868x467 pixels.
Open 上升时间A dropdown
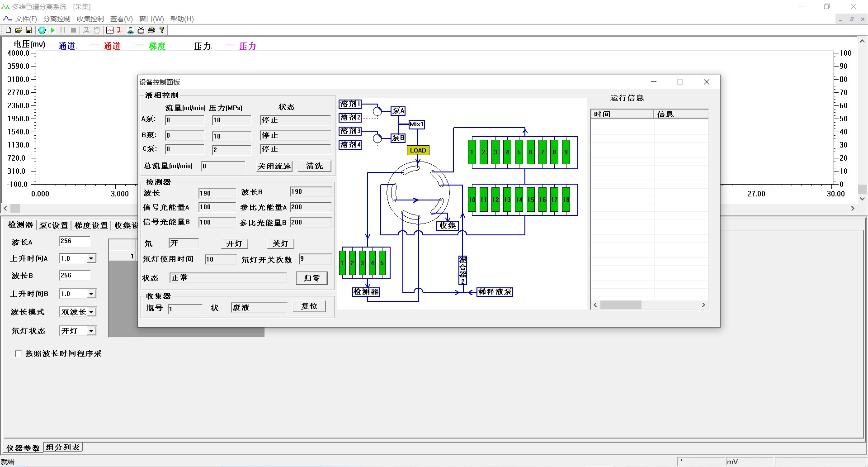click(91, 258)
